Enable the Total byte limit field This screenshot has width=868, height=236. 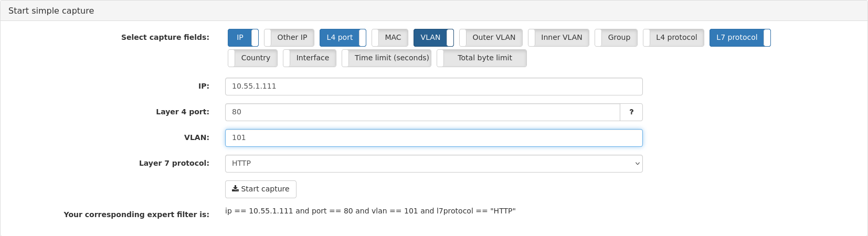tap(482, 58)
